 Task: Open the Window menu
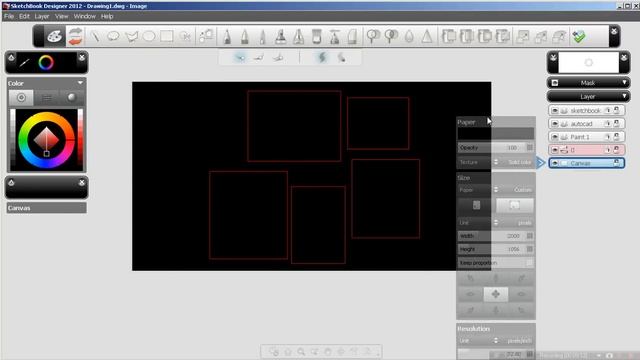84,16
